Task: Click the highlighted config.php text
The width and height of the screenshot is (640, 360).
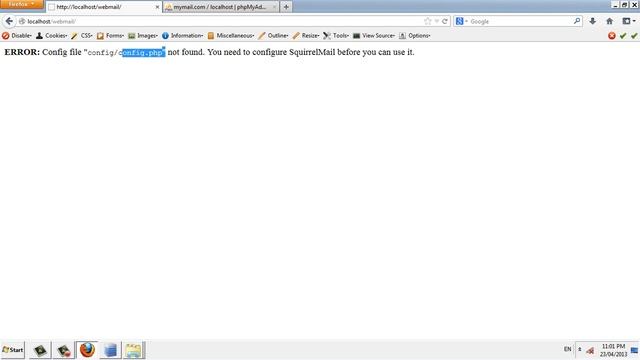Action: pyautogui.click(x=144, y=53)
